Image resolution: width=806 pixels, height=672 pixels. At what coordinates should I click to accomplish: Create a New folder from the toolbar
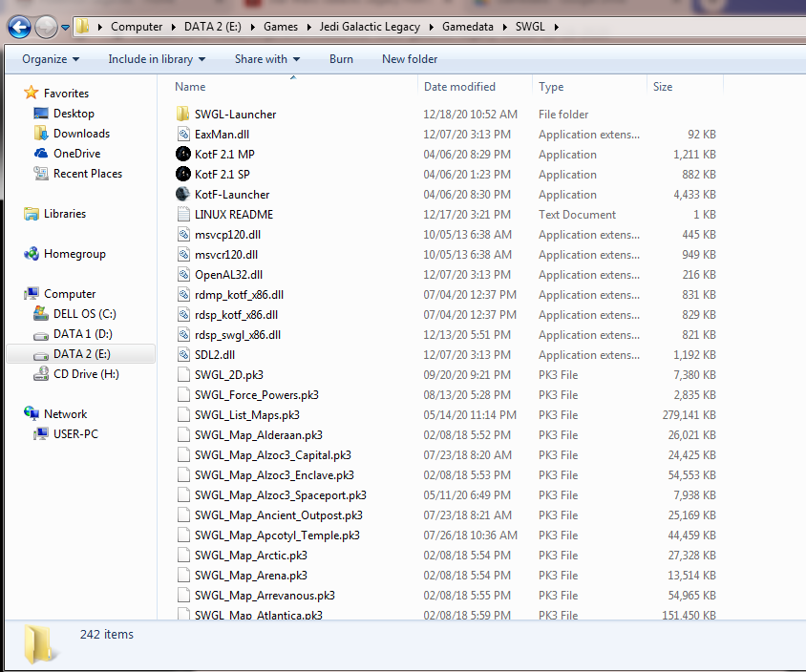tap(410, 59)
